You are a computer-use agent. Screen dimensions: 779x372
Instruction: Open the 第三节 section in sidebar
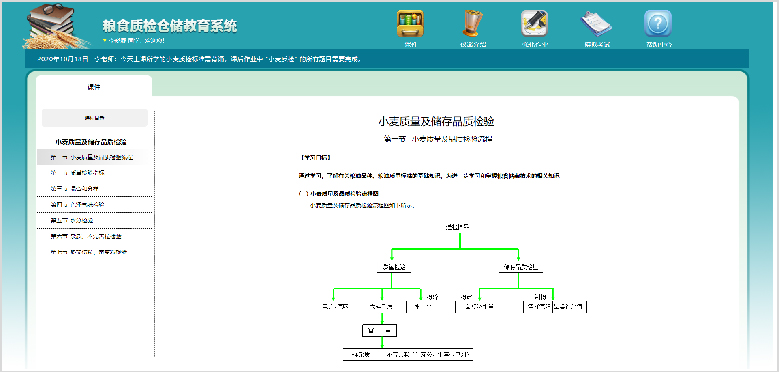[74, 189]
